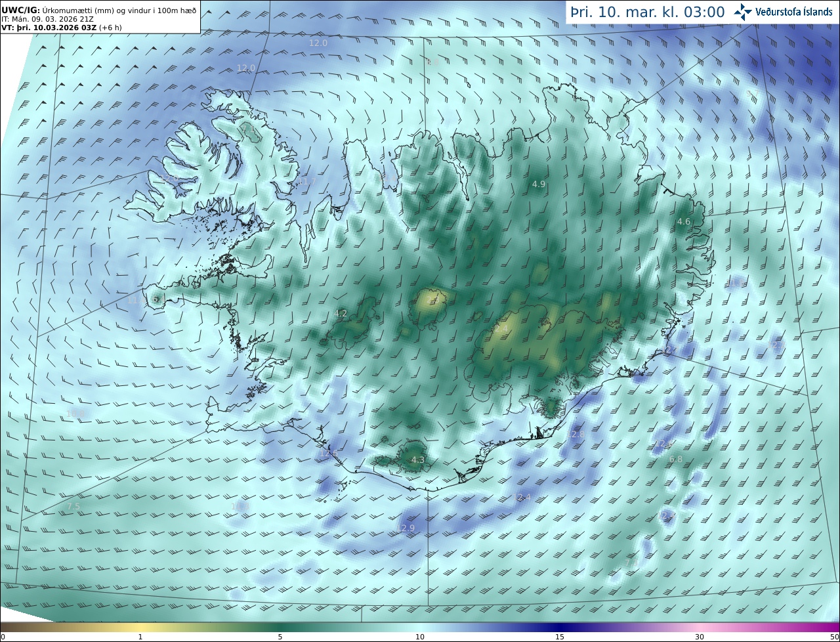Click the 4.9 value over north Iceland
The width and height of the screenshot is (840, 642).
click(x=539, y=184)
